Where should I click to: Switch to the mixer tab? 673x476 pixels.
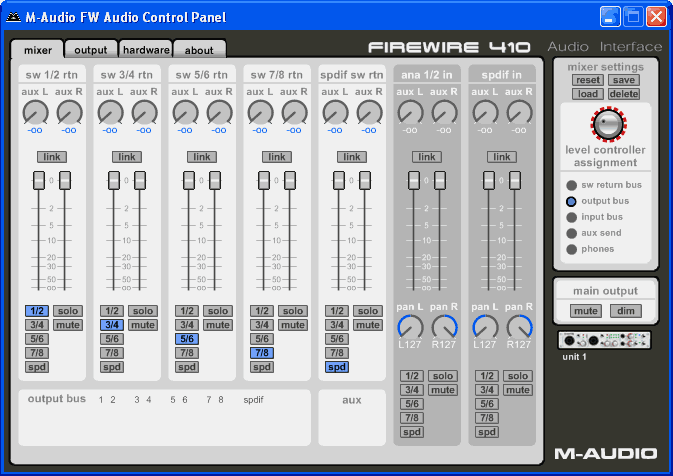[x=38, y=50]
